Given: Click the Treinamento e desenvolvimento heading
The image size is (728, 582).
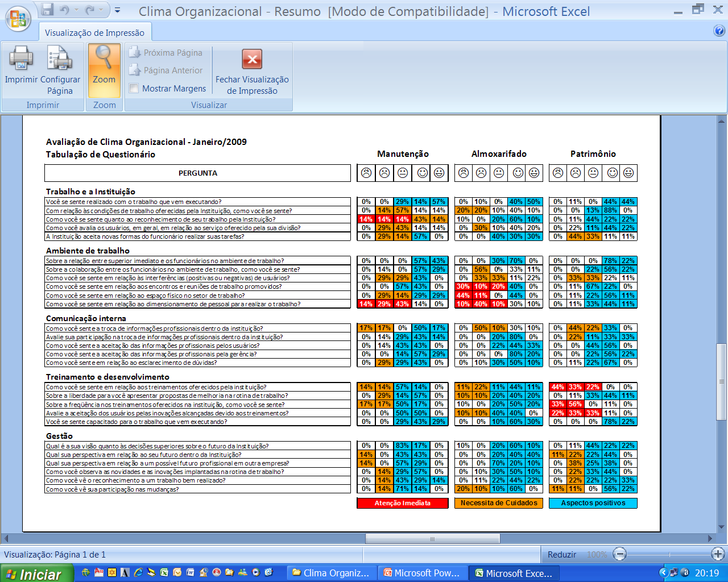Looking at the screenshot, I should click(107, 377).
